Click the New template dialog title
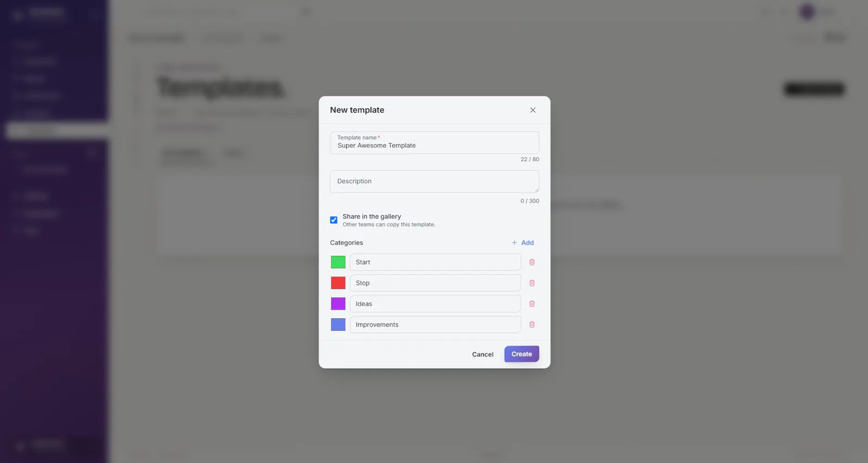This screenshot has height=463, width=868. click(x=357, y=110)
